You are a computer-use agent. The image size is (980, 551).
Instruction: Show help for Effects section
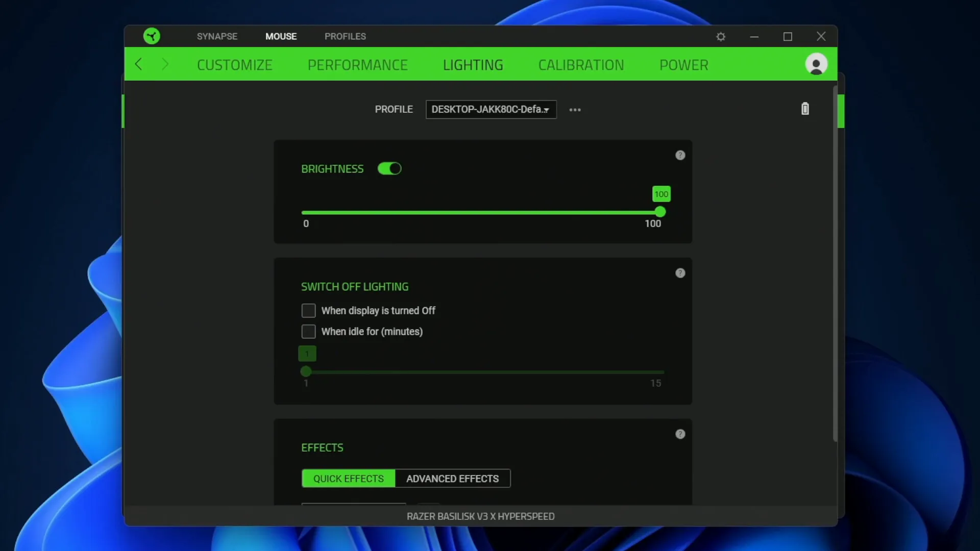[x=680, y=434]
